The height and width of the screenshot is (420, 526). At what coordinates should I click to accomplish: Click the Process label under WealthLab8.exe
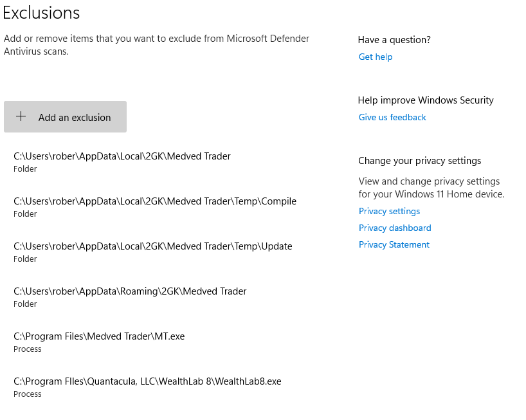28,394
